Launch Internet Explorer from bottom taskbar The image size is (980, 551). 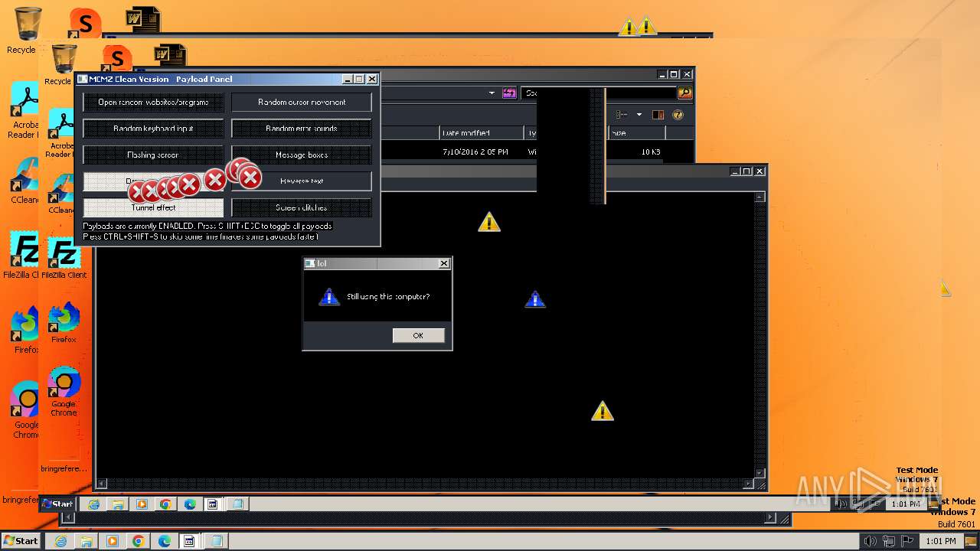pyautogui.click(x=60, y=541)
